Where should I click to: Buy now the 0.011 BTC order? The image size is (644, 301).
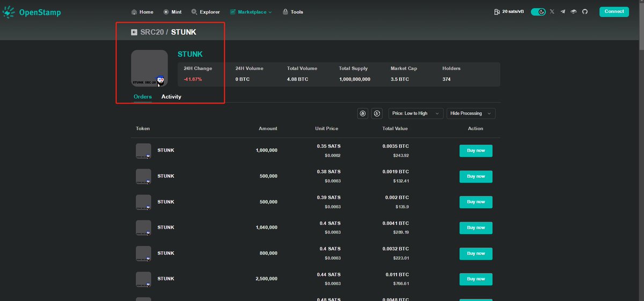(x=475, y=279)
